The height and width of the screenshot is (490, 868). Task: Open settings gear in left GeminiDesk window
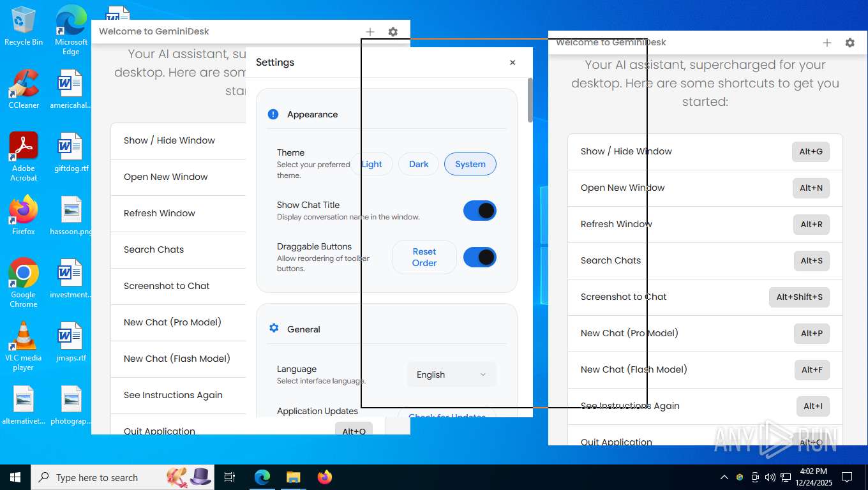[x=393, y=31]
